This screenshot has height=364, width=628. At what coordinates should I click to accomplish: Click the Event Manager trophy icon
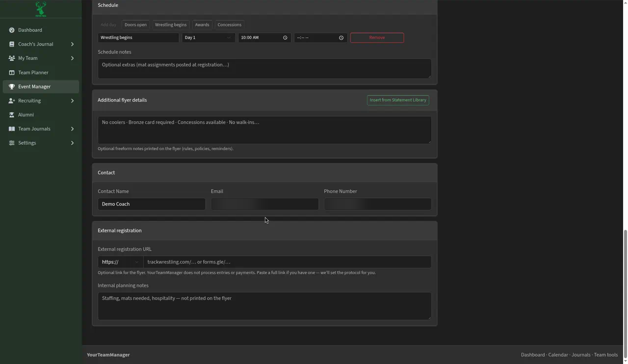[x=12, y=87]
